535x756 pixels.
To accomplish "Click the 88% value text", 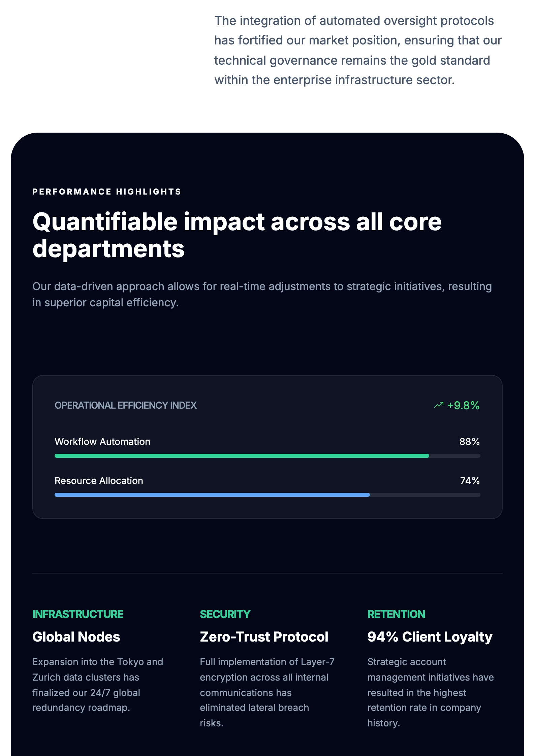I will [x=469, y=442].
